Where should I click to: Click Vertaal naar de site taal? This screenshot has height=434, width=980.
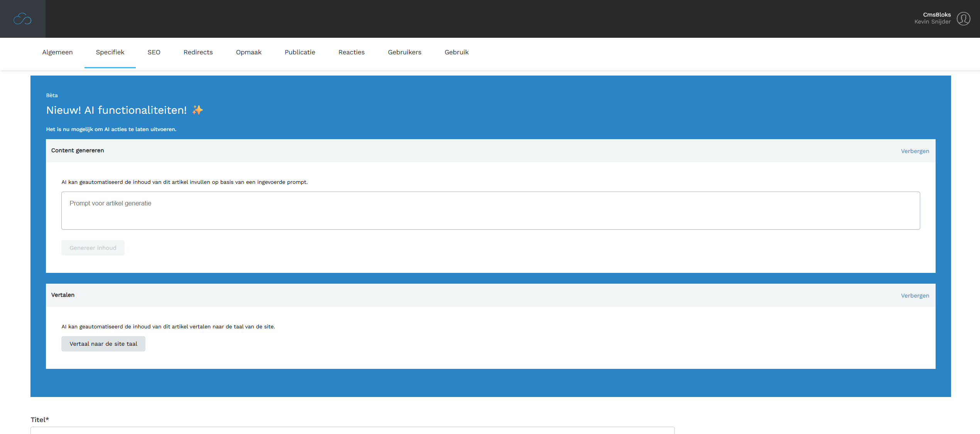click(x=103, y=344)
